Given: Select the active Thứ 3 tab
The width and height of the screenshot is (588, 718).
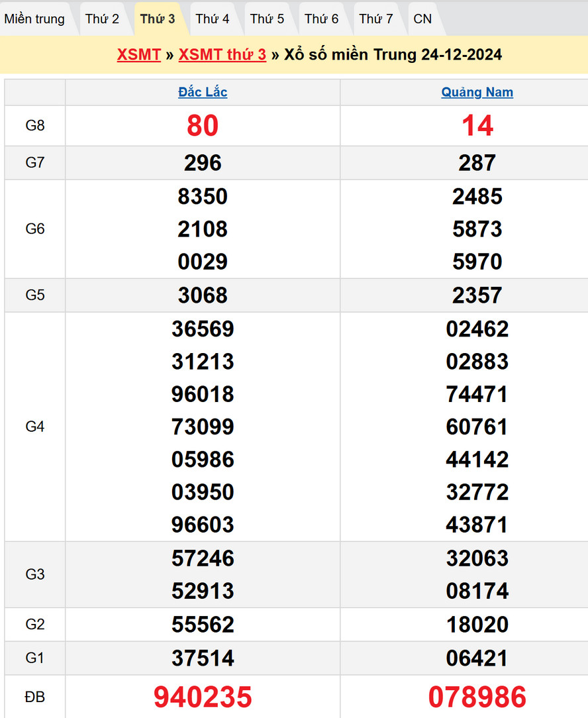Looking at the screenshot, I should [158, 19].
